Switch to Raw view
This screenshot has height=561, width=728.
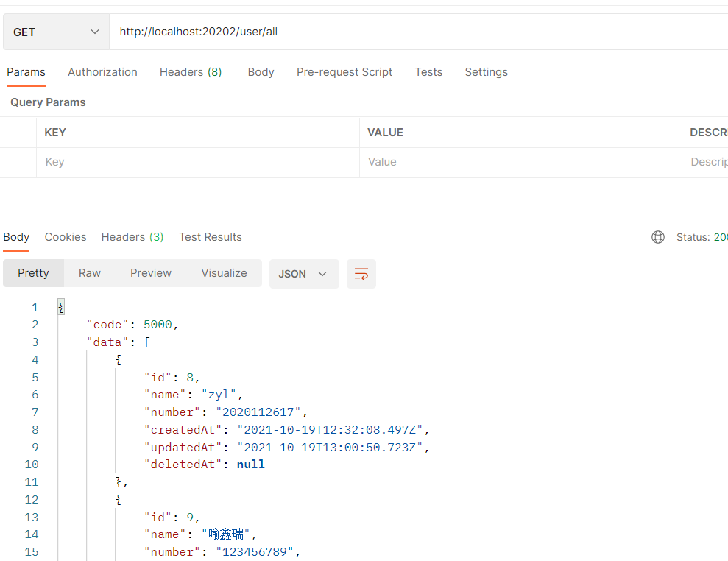[90, 273]
